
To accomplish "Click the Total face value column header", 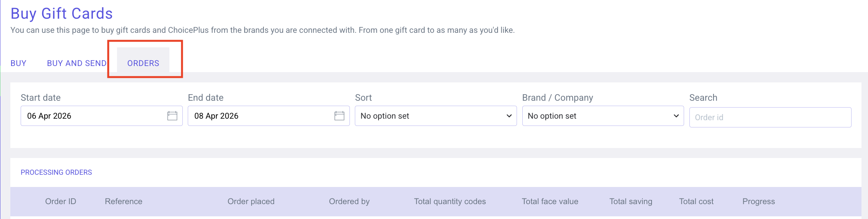I will point(550,201).
